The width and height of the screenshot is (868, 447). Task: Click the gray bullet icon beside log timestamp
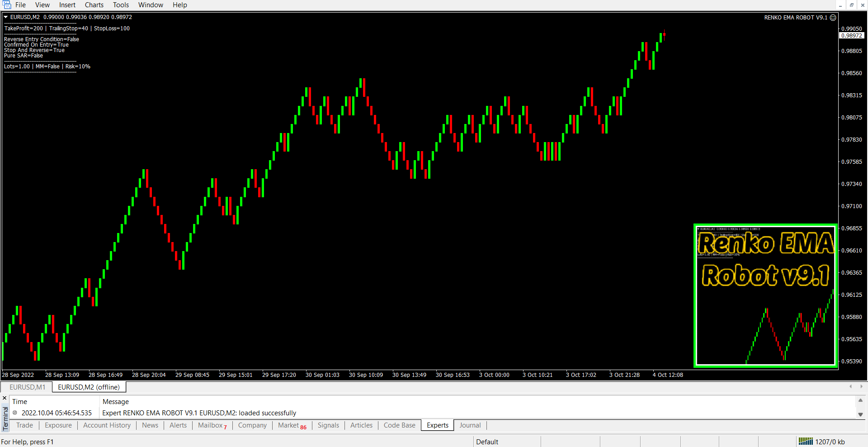coord(15,413)
